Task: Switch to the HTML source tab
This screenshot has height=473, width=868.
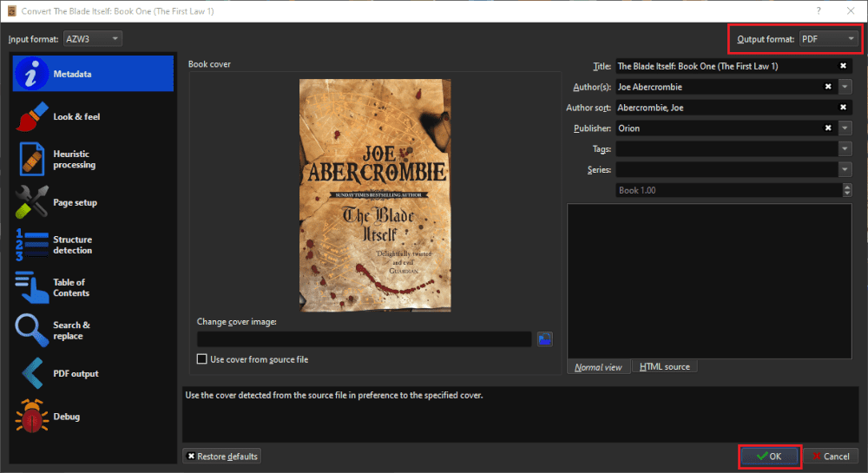Action: (x=664, y=367)
